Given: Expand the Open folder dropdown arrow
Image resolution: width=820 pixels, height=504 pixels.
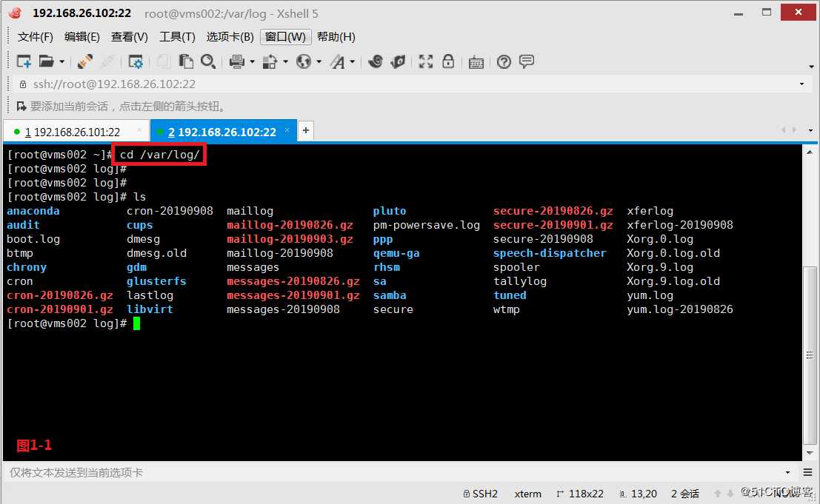Looking at the screenshot, I should pyautogui.click(x=61, y=61).
